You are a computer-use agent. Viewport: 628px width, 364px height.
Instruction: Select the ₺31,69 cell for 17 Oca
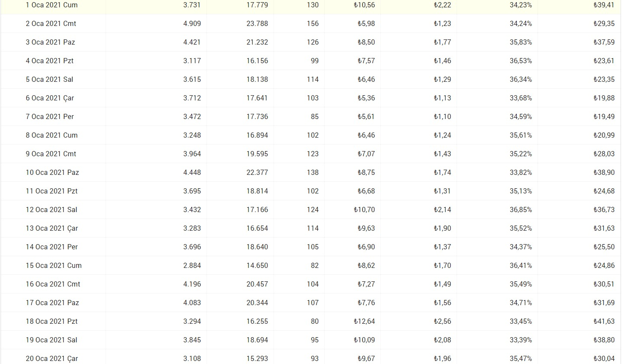[604, 303]
